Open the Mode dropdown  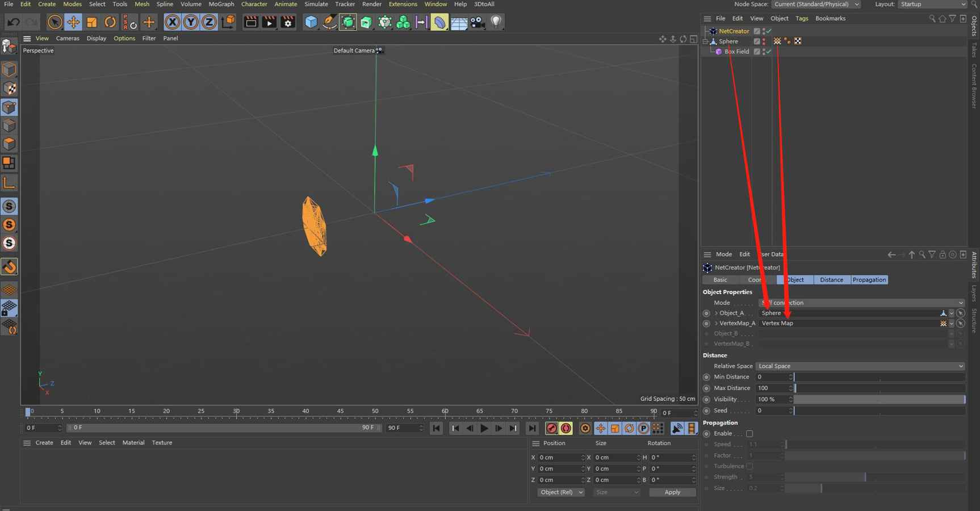861,303
